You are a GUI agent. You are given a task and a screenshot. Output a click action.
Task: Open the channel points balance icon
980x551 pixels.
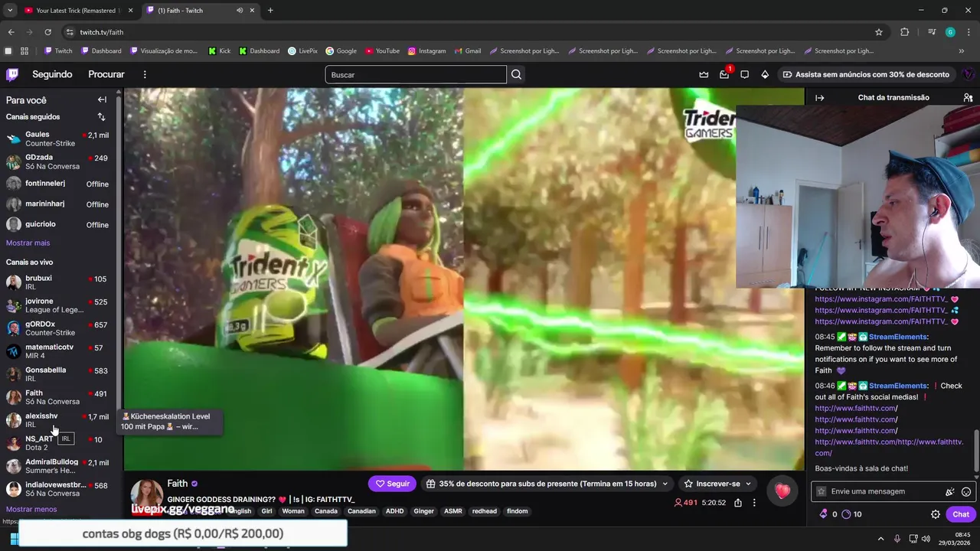point(846,514)
